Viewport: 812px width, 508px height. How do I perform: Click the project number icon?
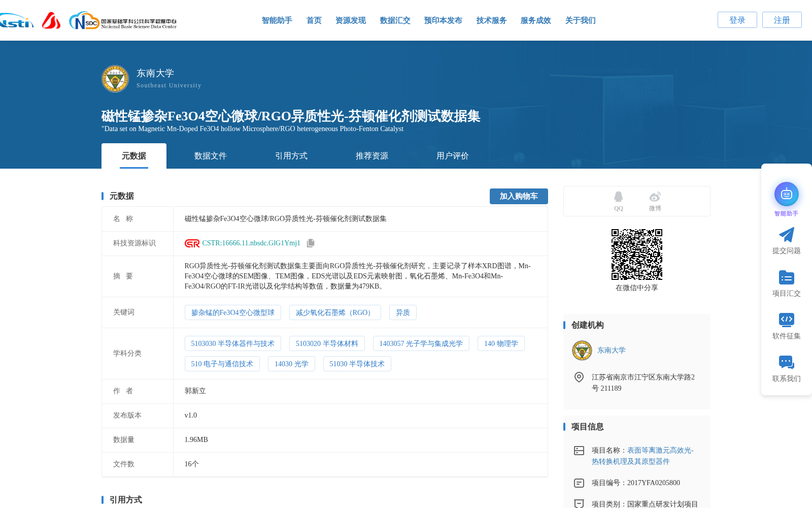(x=579, y=483)
